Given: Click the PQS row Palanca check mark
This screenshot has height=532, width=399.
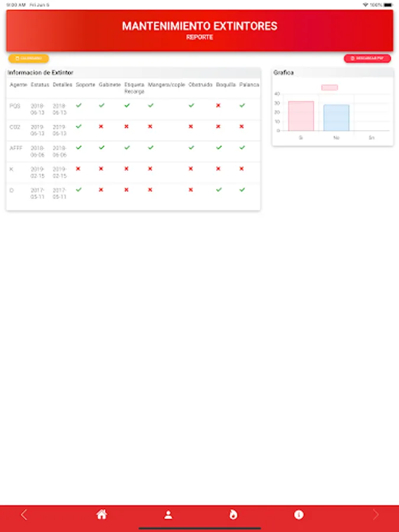Looking at the screenshot, I should click(x=242, y=106).
